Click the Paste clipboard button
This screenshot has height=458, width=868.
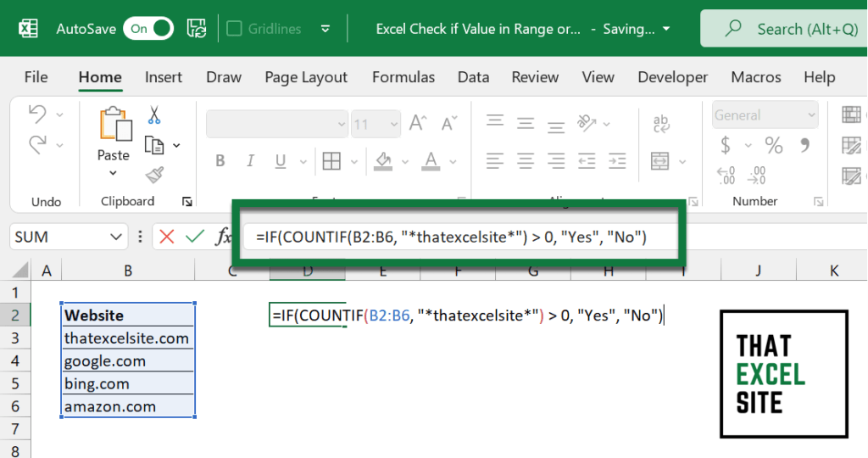115,124
